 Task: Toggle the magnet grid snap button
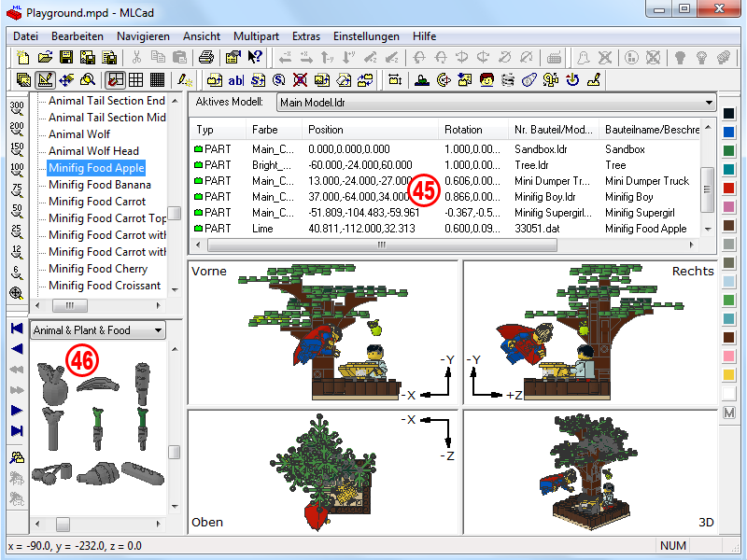pyautogui.click(x=115, y=80)
